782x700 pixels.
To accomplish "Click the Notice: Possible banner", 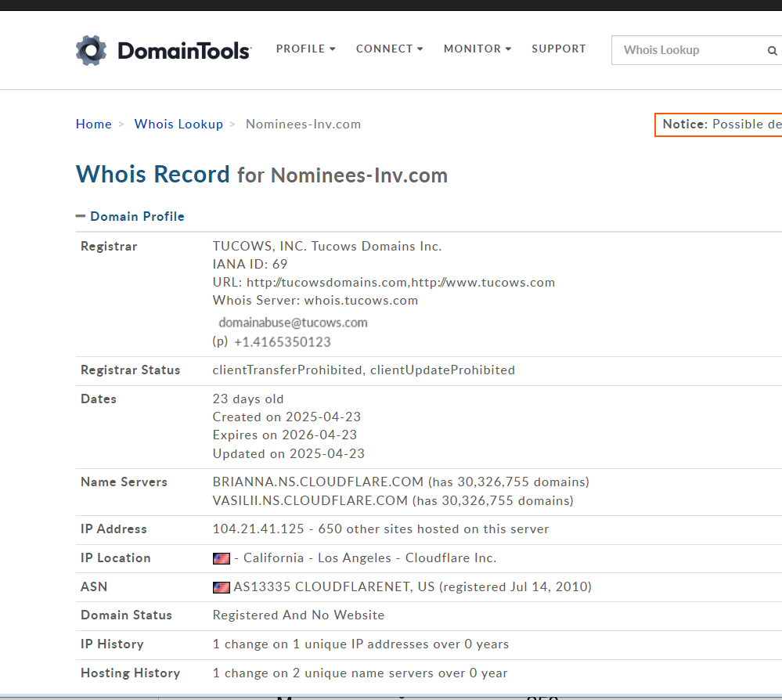I will [x=718, y=124].
